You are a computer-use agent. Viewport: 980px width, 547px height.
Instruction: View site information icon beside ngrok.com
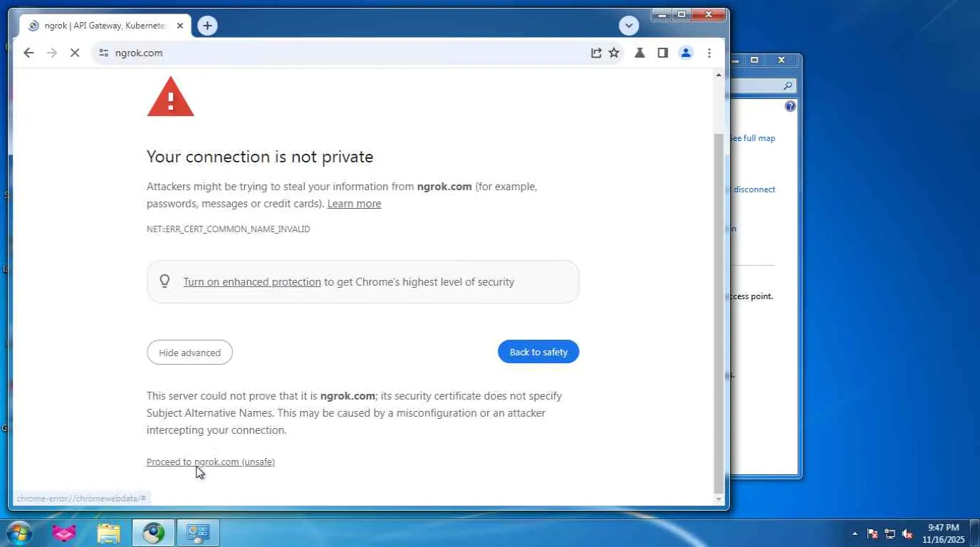tap(104, 53)
